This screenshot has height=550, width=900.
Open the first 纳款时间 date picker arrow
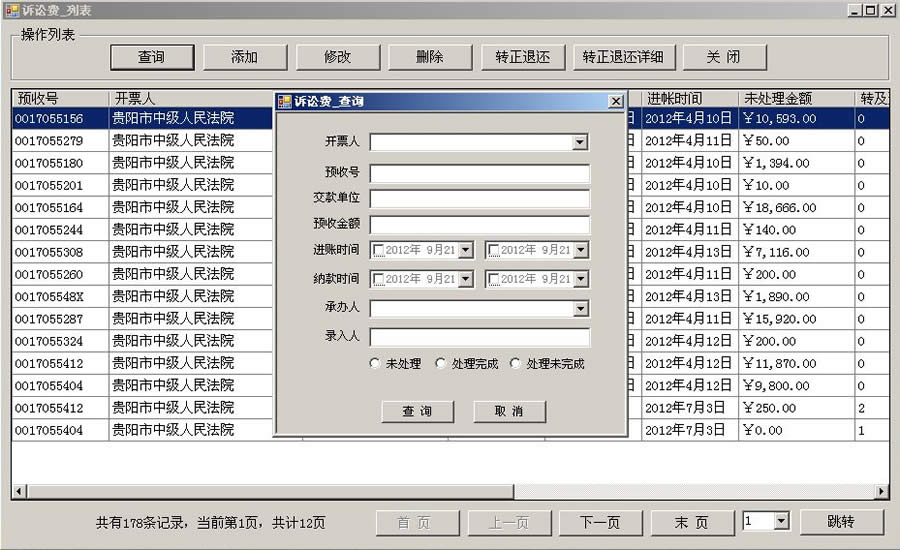[x=466, y=280]
